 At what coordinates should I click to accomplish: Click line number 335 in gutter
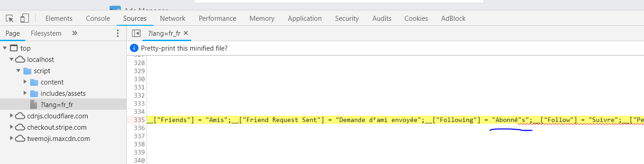pyautogui.click(x=139, y=120)
